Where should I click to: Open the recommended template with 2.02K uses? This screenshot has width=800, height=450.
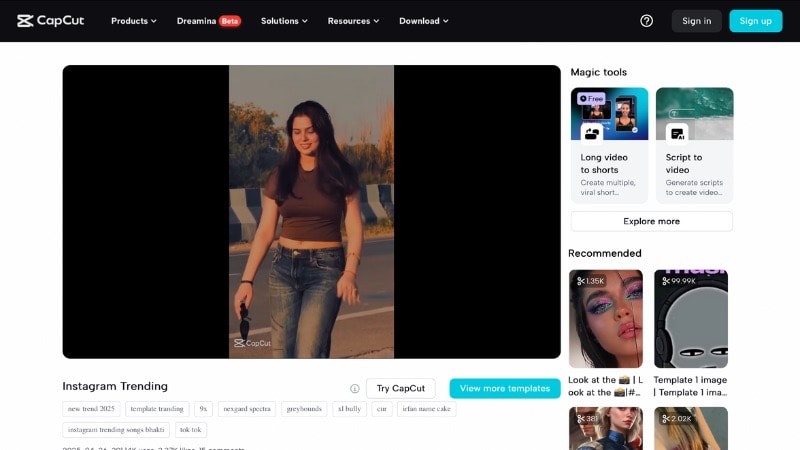coord(691,429)
